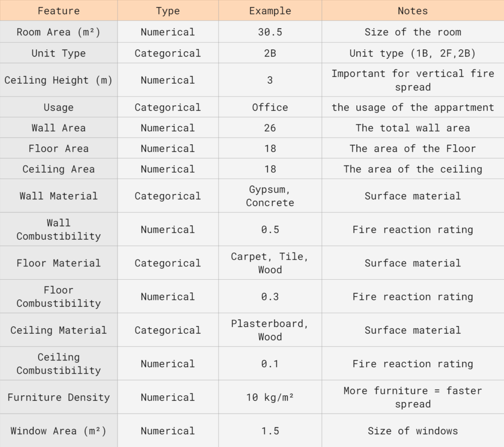Click the Wall Combustibility feature cell
The width and height of the screenshot is (504, 447).
(59, 229)
